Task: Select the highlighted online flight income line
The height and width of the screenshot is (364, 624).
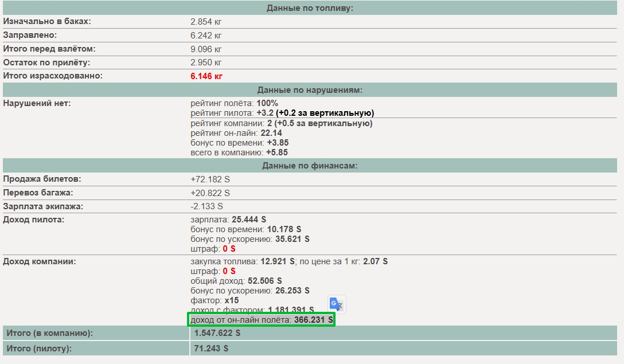Action: click(262, 320)
